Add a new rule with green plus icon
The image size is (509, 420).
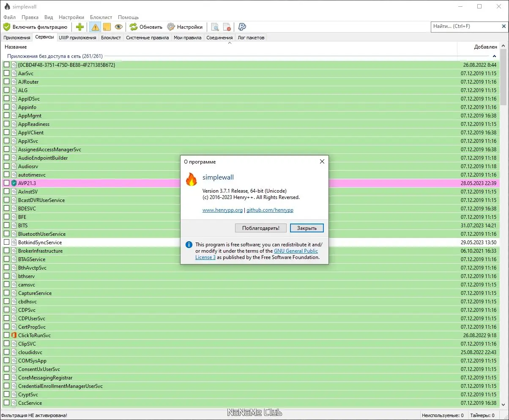pos(80,27)
